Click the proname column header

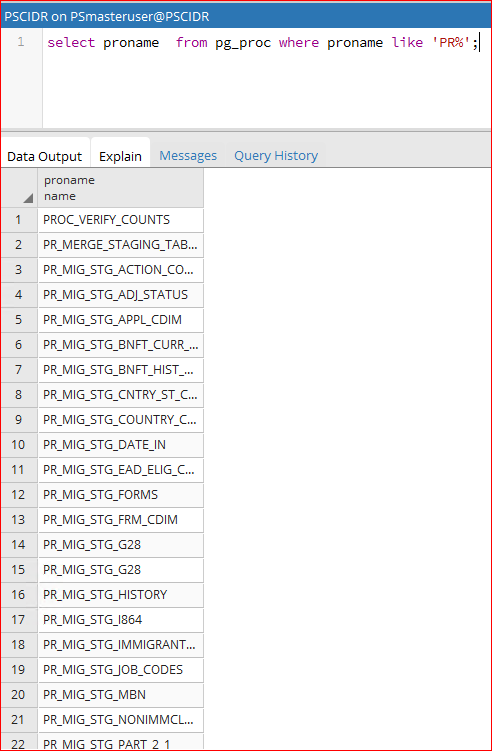(121, 188)
